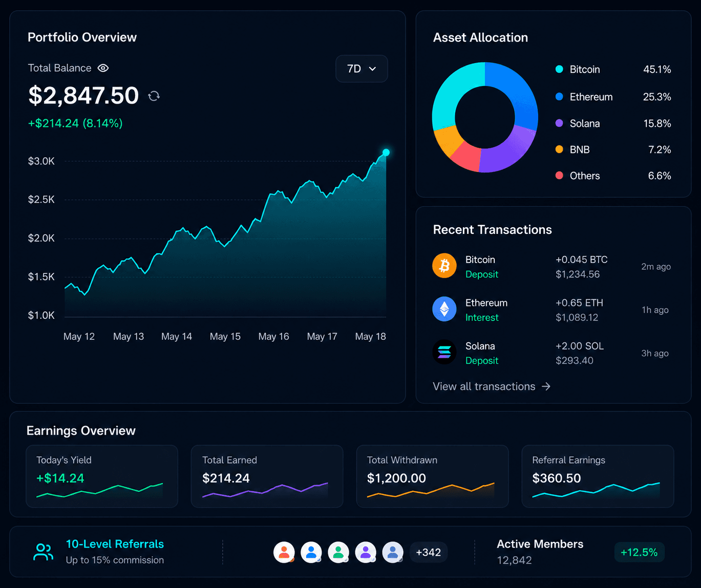This screenshot has width=701, height=588.
Task: Click the Asset Allocation heading
Action: point(480,37)
